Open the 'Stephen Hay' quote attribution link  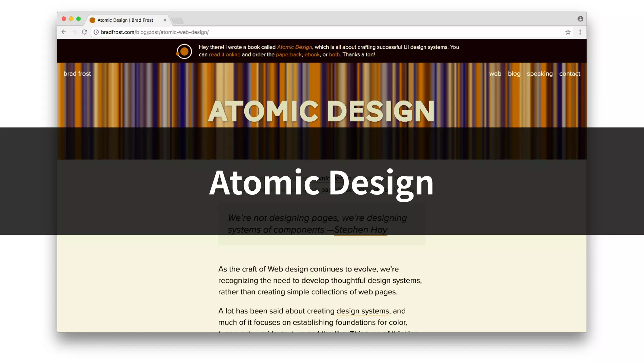[361, 230]
